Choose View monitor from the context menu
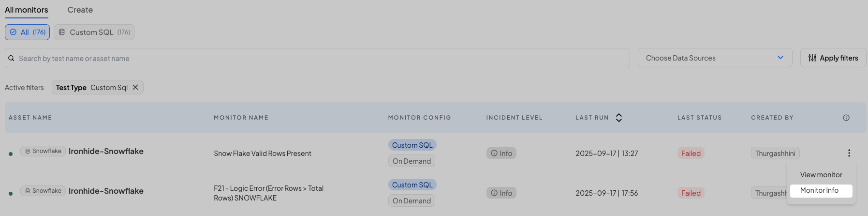 pyautogui.click(x=821, y=175)
